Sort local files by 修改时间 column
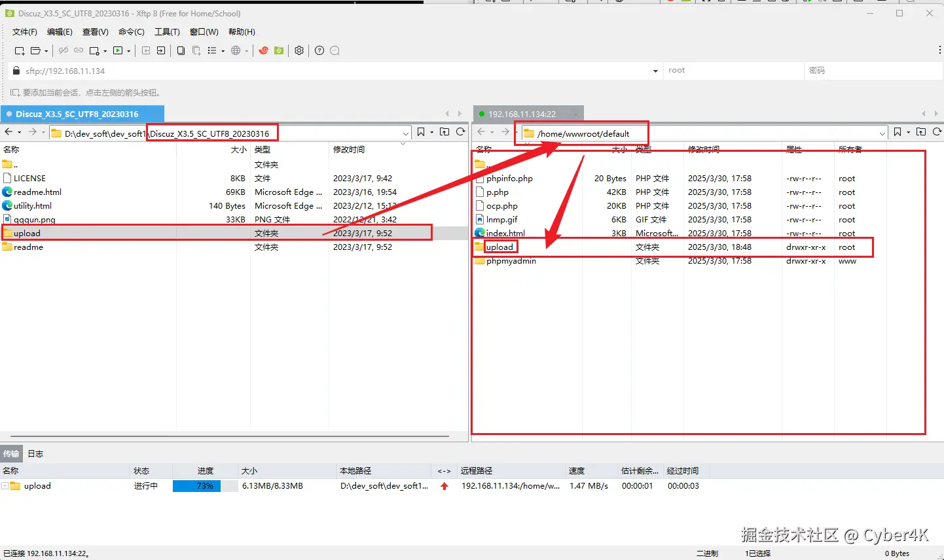Image resolution: width=944 pixels, height=560 pixels. (349, 150)
